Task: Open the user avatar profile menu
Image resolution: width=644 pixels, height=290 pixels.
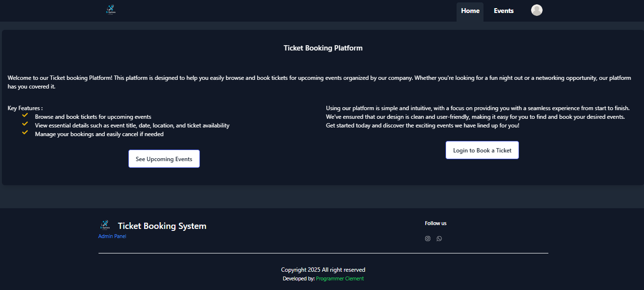Action: 537,10
